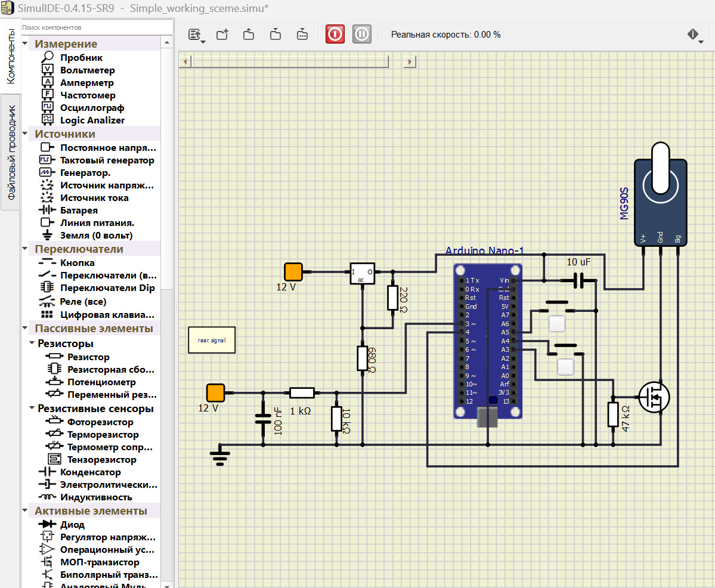Toggle the lower 12 V source
The height and width of the screenshot is (588, 715).
point(215,393)
